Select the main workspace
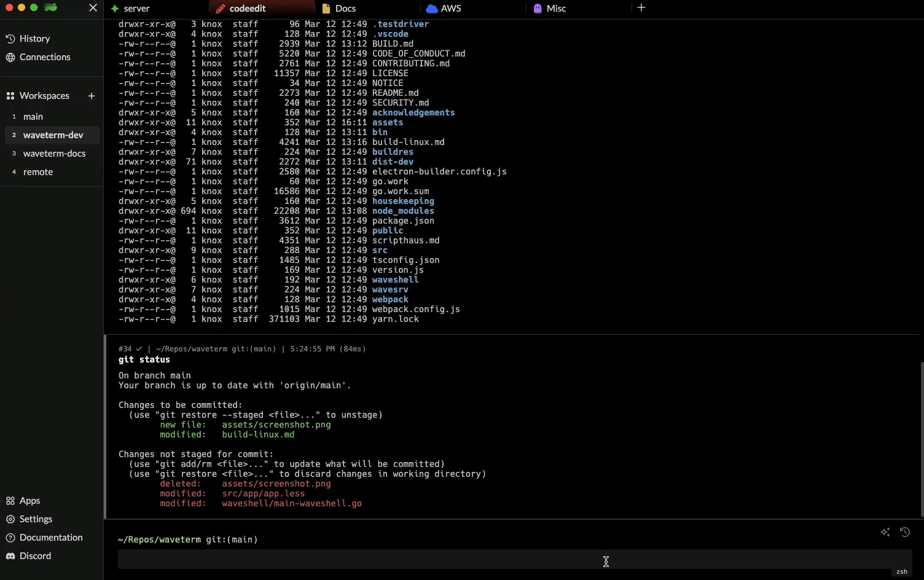The height and width of the screenshot is (580, 924). click(x=33, y=117)
